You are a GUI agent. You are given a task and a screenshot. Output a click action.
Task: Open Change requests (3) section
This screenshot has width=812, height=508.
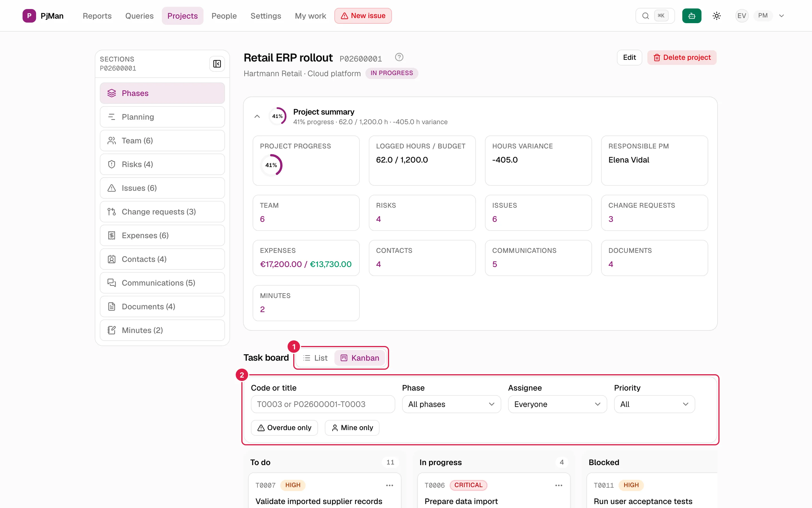pos(162,212)
